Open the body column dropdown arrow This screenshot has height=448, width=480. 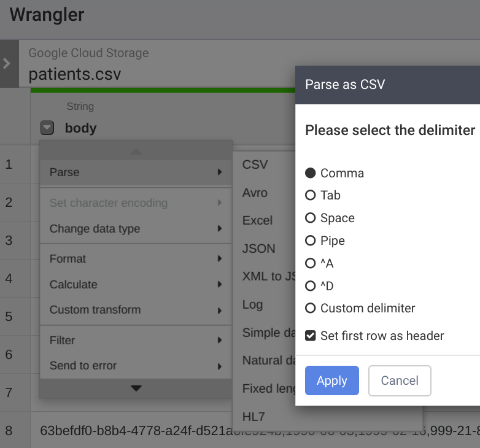coord(47,128)
